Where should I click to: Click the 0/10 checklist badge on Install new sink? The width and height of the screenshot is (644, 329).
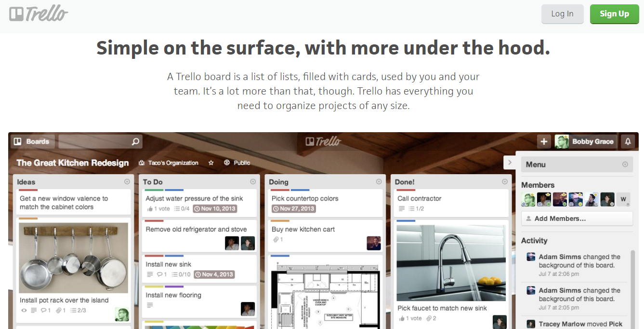(x=182, y=274)
